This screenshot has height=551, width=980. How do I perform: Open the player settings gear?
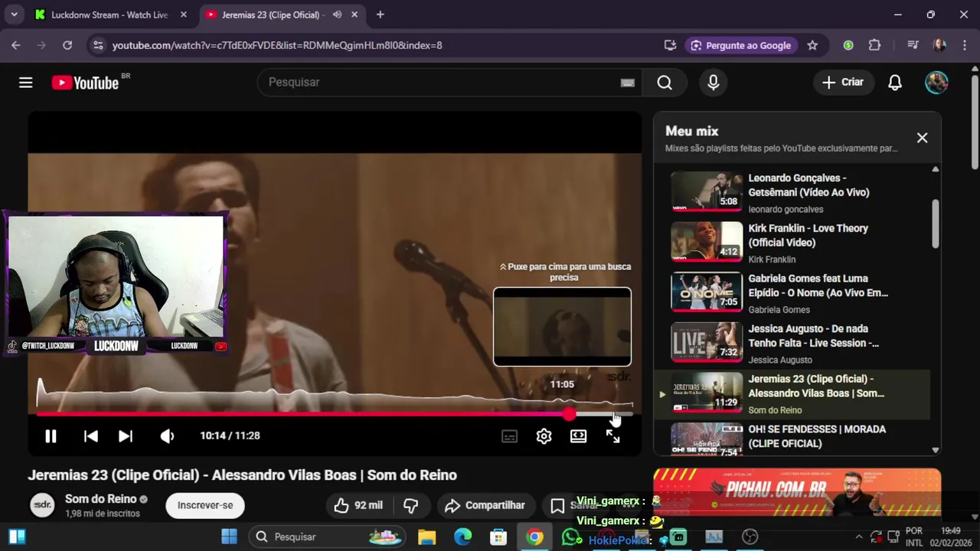pyautogui.click(x=544, y=436)
